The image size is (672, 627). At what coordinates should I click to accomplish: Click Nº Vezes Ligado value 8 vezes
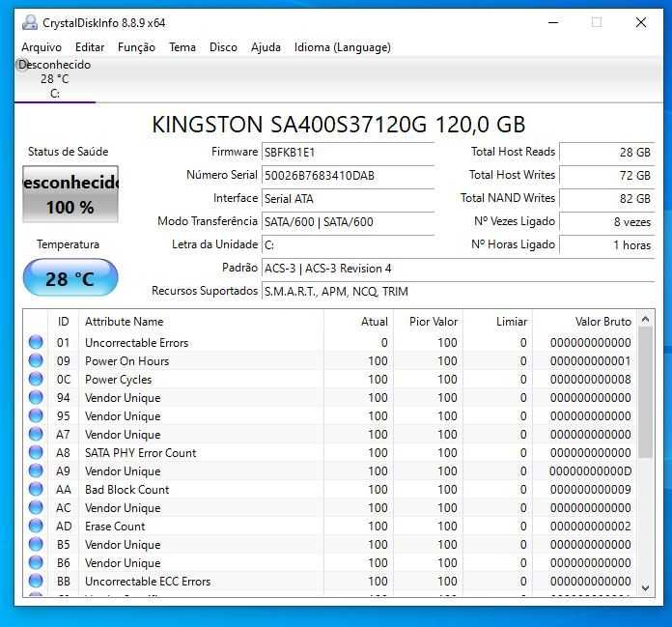[607, 222]
